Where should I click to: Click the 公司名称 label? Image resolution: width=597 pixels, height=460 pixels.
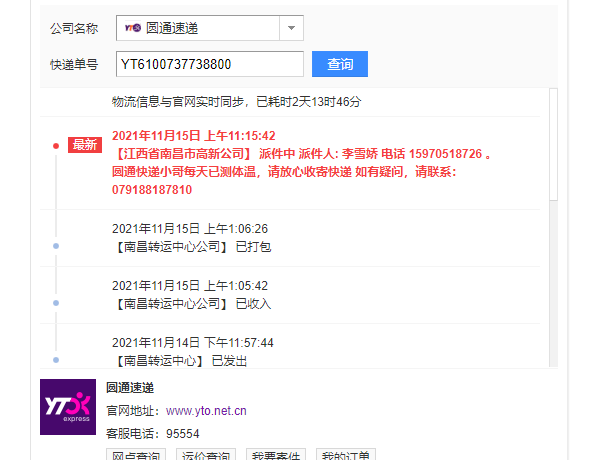pos(74,28)
